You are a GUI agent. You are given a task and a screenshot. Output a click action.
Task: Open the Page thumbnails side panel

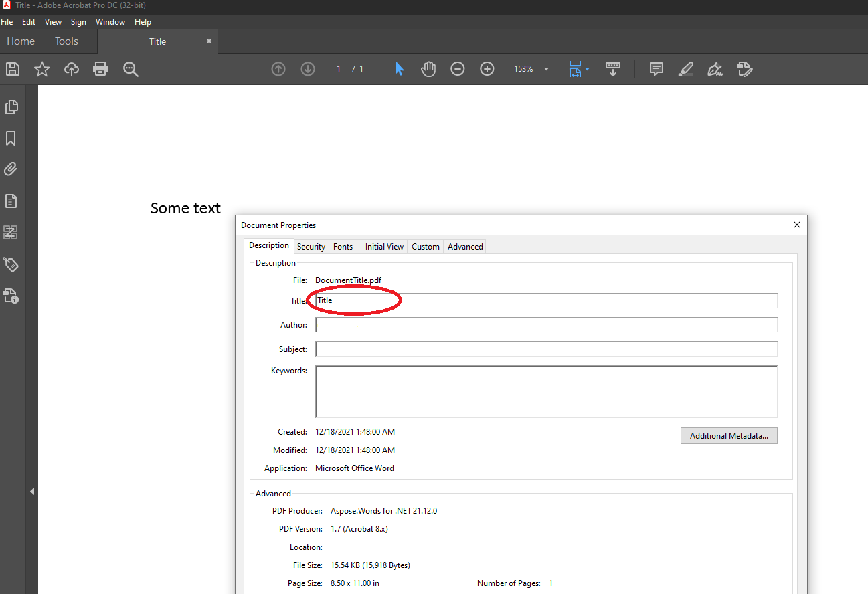(11, 106)
